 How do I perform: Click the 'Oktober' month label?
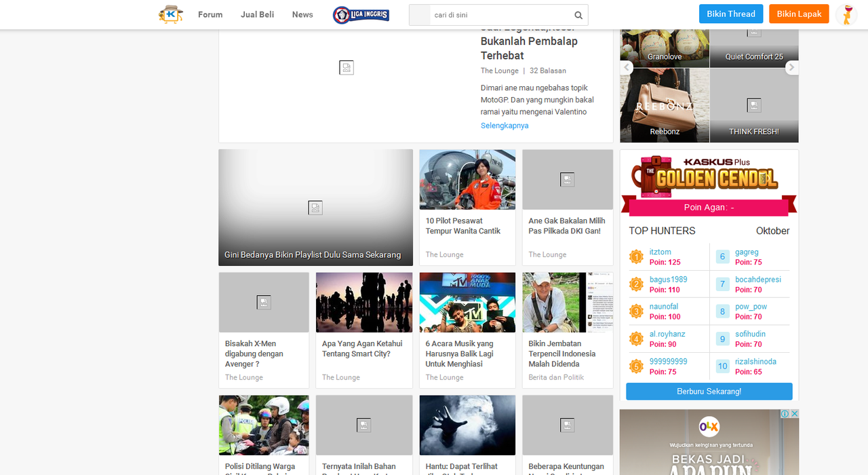(773, 231)
